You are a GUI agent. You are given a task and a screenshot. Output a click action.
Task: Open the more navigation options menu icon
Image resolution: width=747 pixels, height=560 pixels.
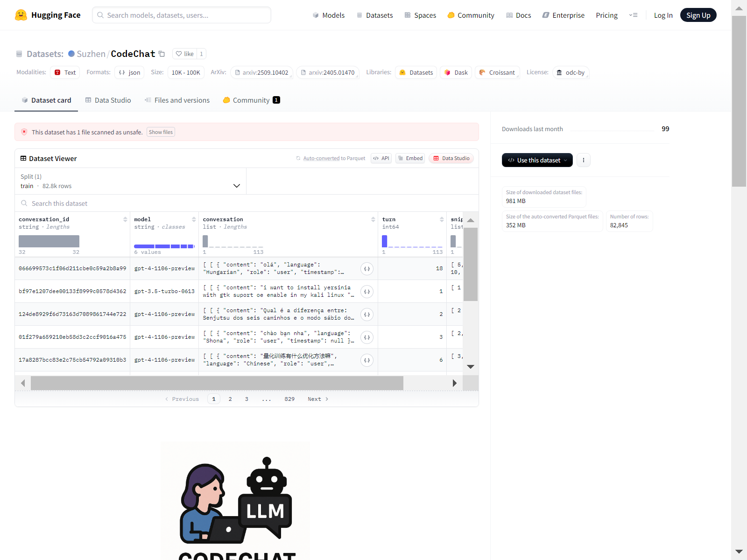pyautogui.click(x=633, y=15)
